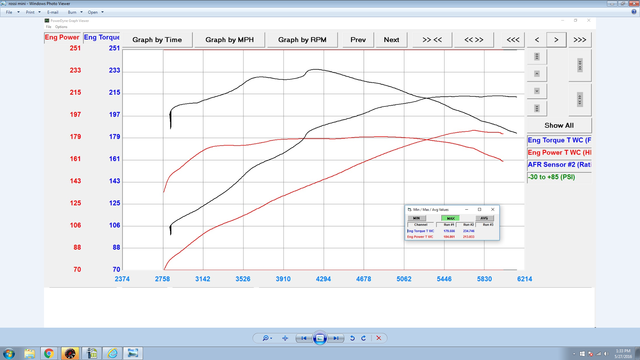This screenshot has height=360, width=640.
Task: Show hidden tray icons arrow
Action: (x=574, y=354)
